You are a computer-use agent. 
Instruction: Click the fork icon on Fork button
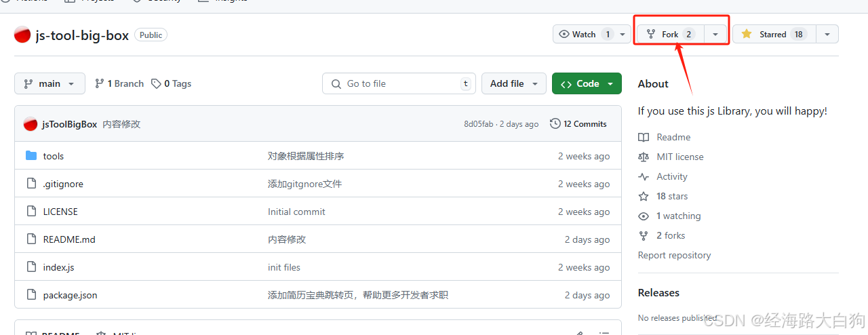click(x=651, y=34)
